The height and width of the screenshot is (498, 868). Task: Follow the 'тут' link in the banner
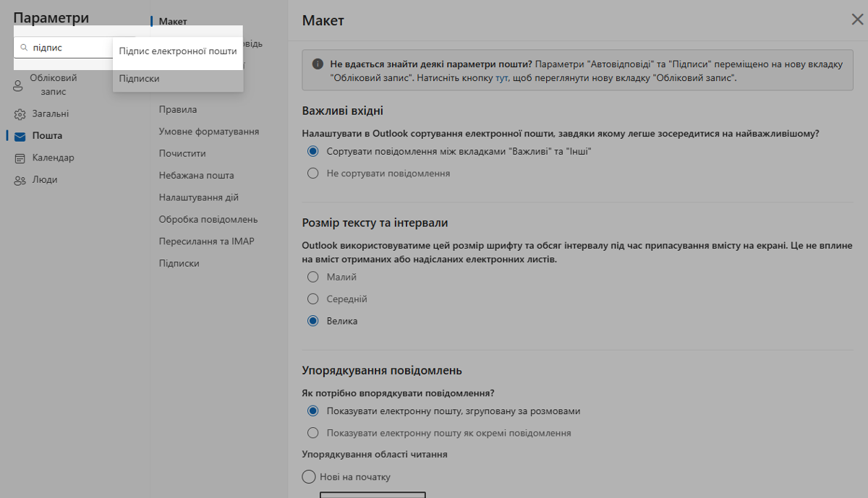(x=502, y=78)
